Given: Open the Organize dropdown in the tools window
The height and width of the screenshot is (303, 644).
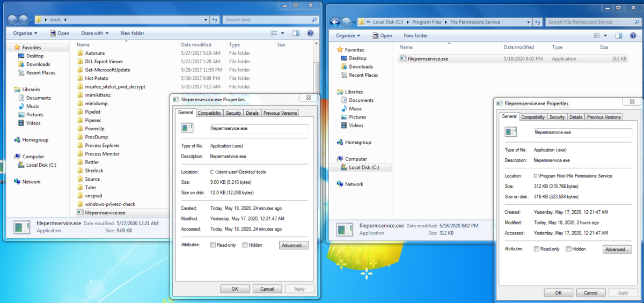Looking at the screenshot, I should 26,33.
